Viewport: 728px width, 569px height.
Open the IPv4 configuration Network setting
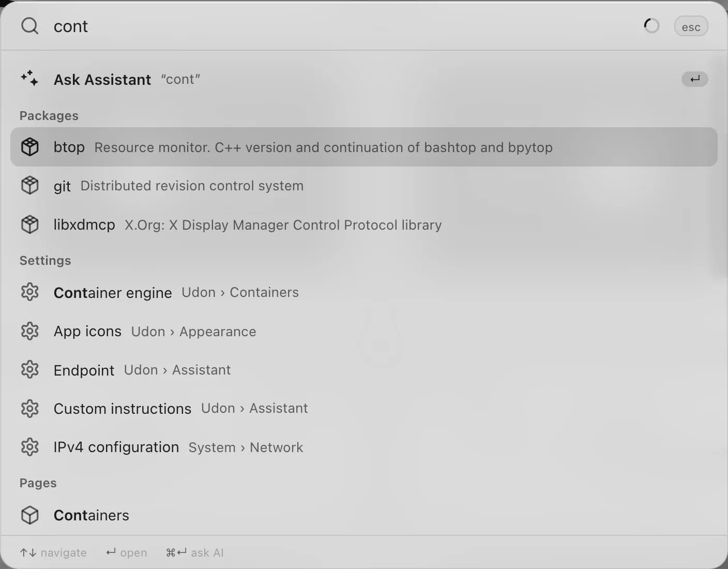(364, 447)
